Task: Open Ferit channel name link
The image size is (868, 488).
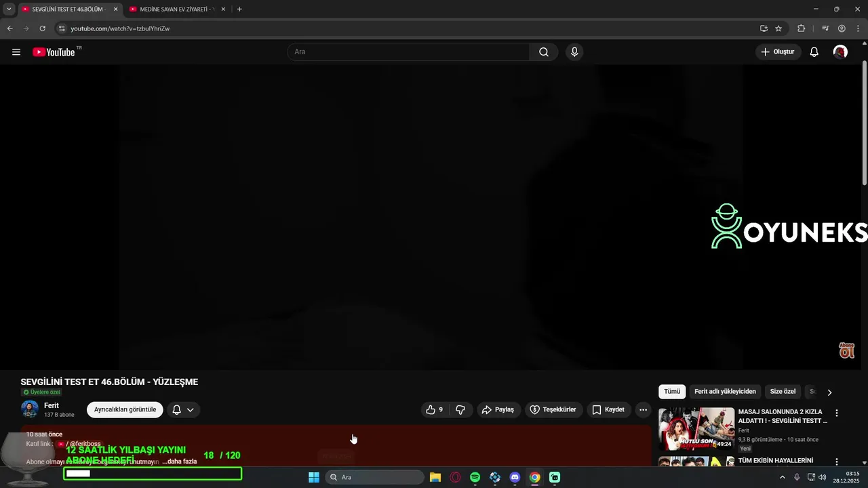Action: coord(52,405)
